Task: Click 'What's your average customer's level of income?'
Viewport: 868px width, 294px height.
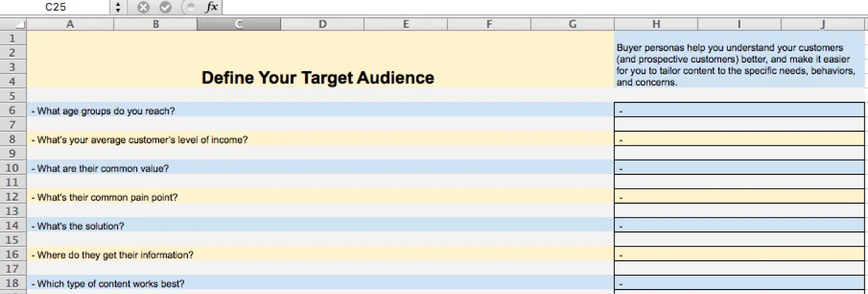Action: [320, 139]
